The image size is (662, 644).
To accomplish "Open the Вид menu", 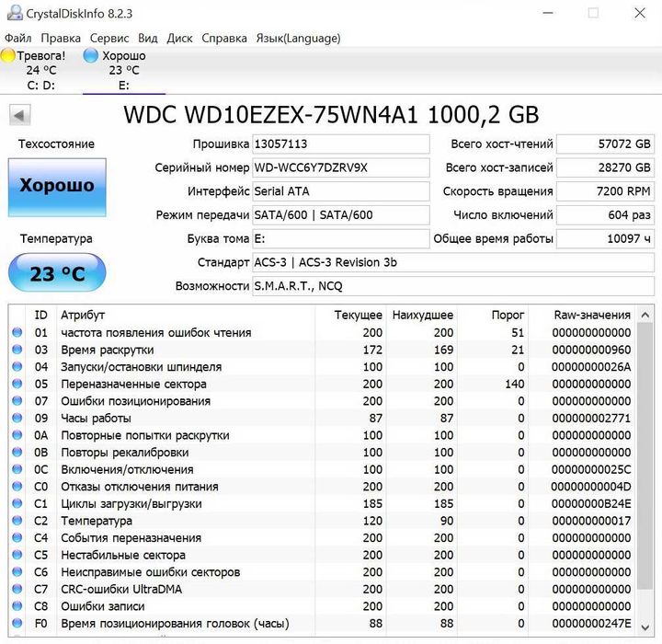I will pyautogui.click(x=148, y=38).
